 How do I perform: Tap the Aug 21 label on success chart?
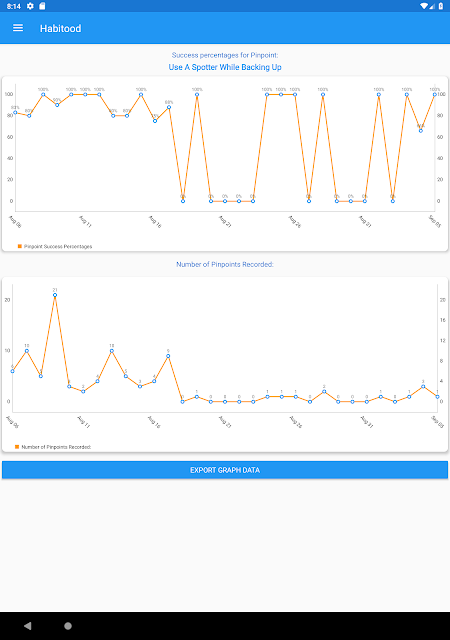[225, 221]
